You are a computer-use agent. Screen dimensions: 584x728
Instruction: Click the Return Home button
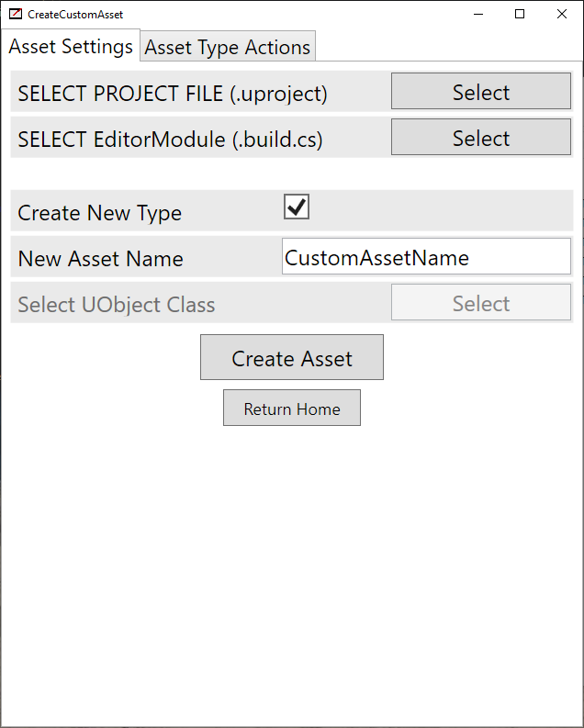click(x=292, y=408)
